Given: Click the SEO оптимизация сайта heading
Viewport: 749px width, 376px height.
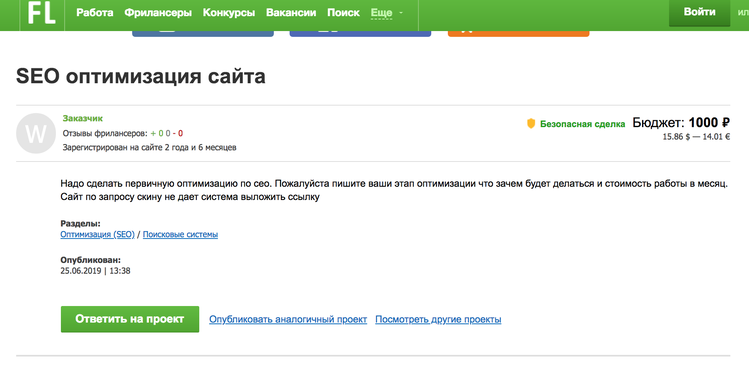Looking at the screenshot, I should [141, 76].
